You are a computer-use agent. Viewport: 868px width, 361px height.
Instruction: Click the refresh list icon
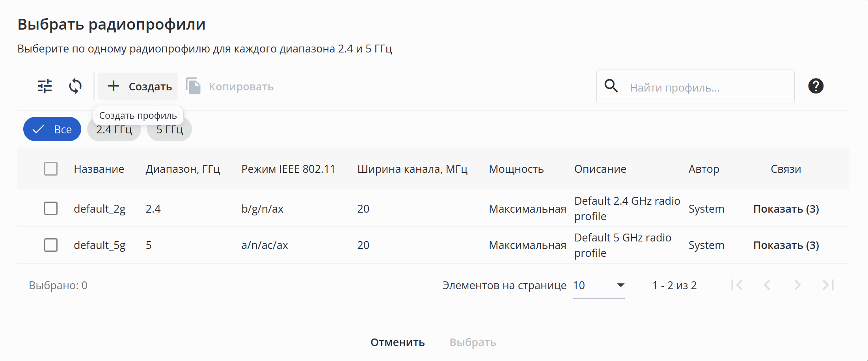click(x=75, y=86)
